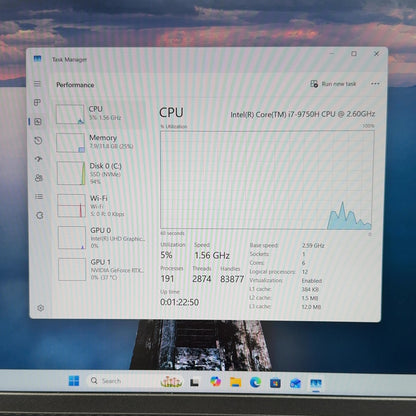The image size is (416, 416).
Task: Open the three-dot more options menu
Action: pyautogui.click(x=375, y=84)
